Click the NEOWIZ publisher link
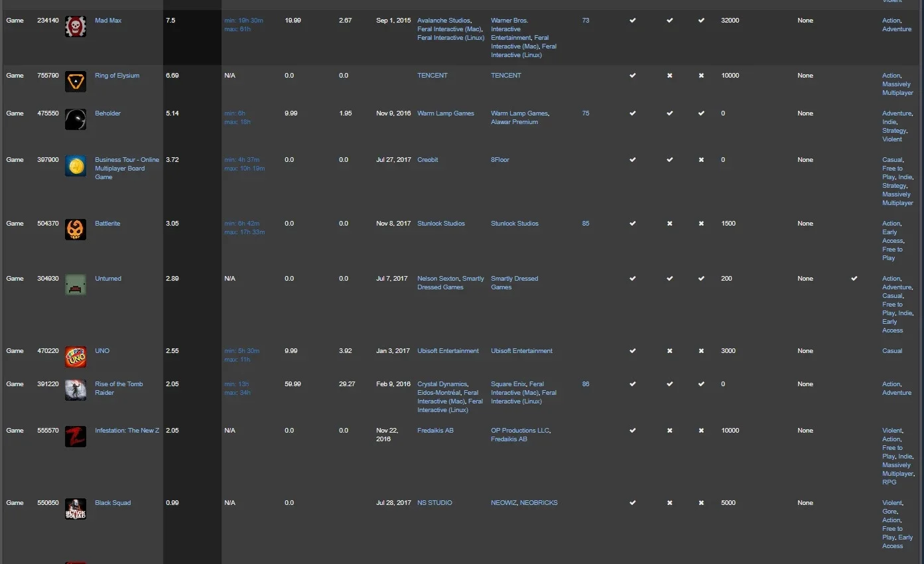This screenshot has width=924, height=564. pyautogui.click(x=503, y=503)
